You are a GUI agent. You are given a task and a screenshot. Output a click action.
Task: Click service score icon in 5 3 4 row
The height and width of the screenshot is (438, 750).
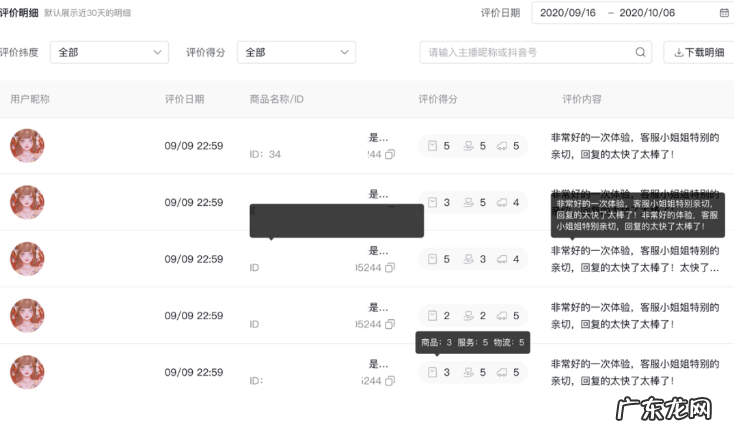pos(468,259)
